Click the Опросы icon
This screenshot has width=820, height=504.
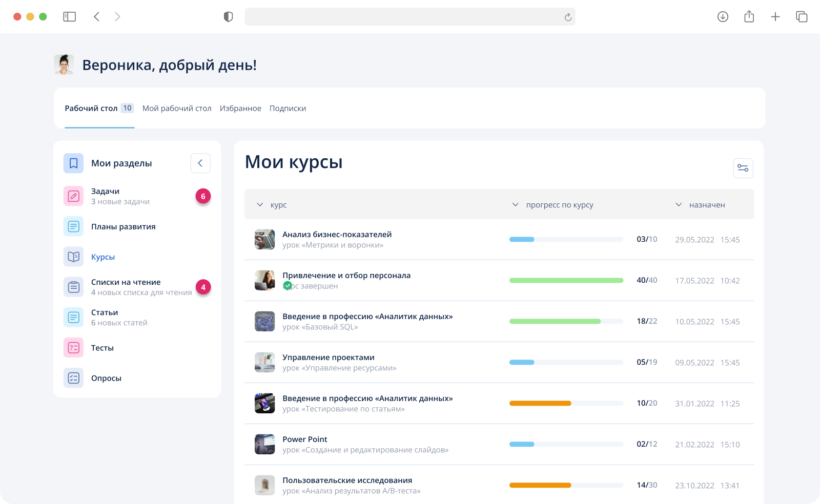[74, 377]
